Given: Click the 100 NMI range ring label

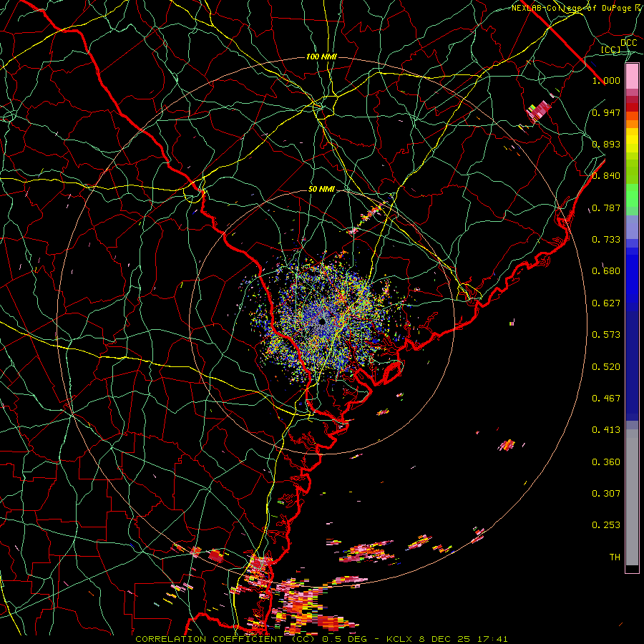Looking at the screenshot, I should (321, 57).
